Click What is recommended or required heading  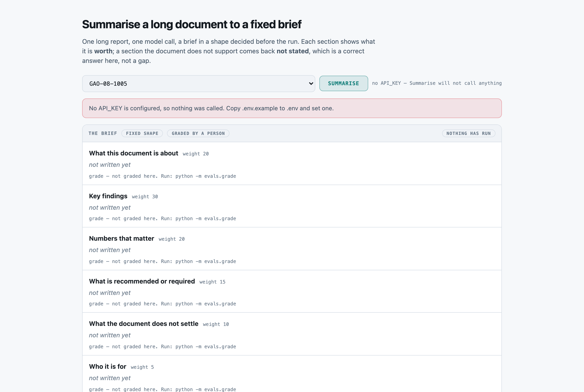click(x=142, y=281)
